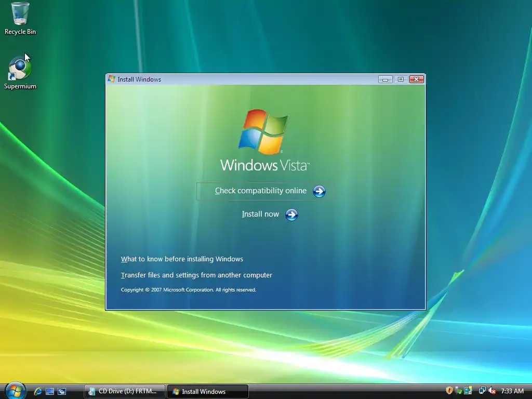532x399 pixels.
Task: Switch to CD Drive (D:) taskbar button
Action: (125, 391)
